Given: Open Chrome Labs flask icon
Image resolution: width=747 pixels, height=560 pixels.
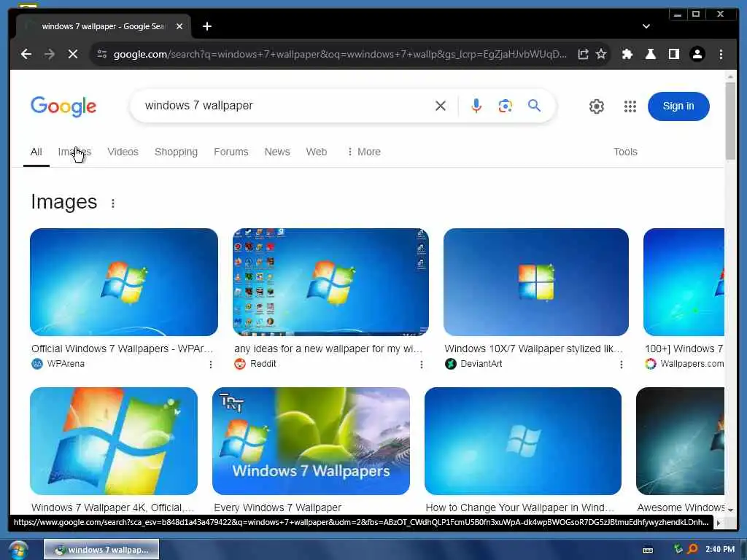Looking at the screenshot, I should [x=650, y=54].
